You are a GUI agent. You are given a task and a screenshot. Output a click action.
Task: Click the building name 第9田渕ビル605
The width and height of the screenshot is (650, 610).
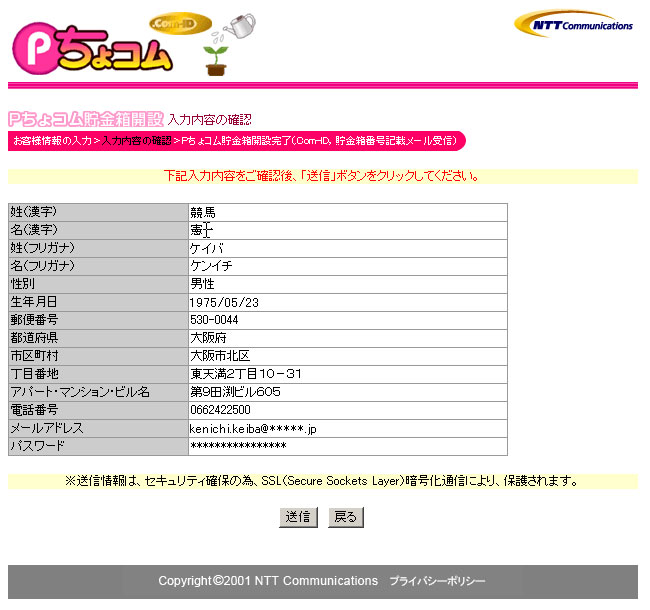[x=235, y=392]
